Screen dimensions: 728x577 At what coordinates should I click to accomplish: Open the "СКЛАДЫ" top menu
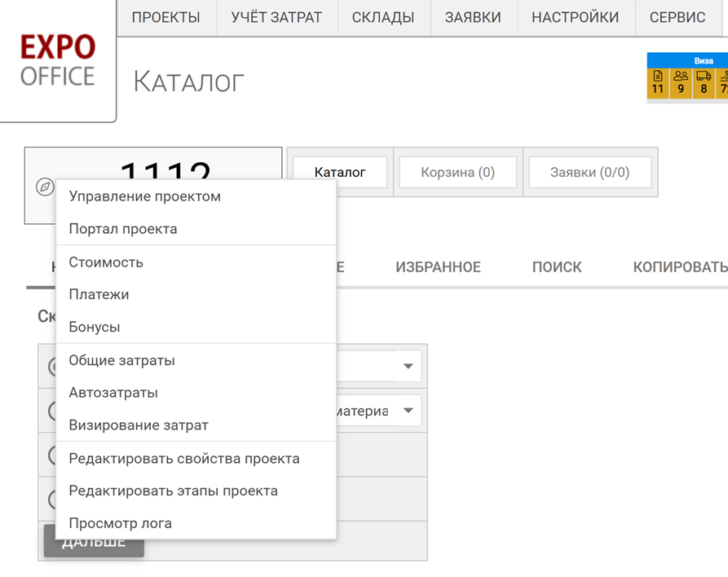383,17
